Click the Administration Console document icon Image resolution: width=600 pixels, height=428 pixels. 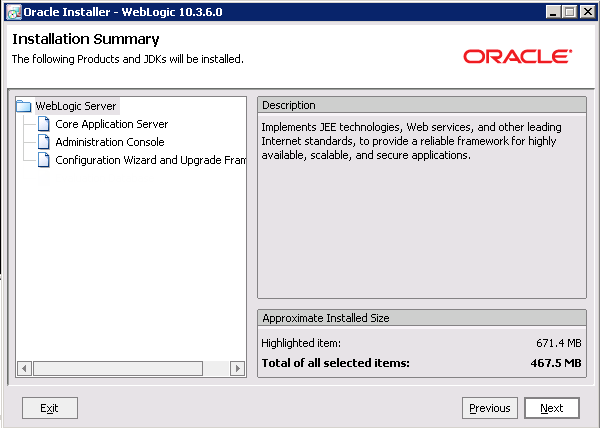point(44,142)
